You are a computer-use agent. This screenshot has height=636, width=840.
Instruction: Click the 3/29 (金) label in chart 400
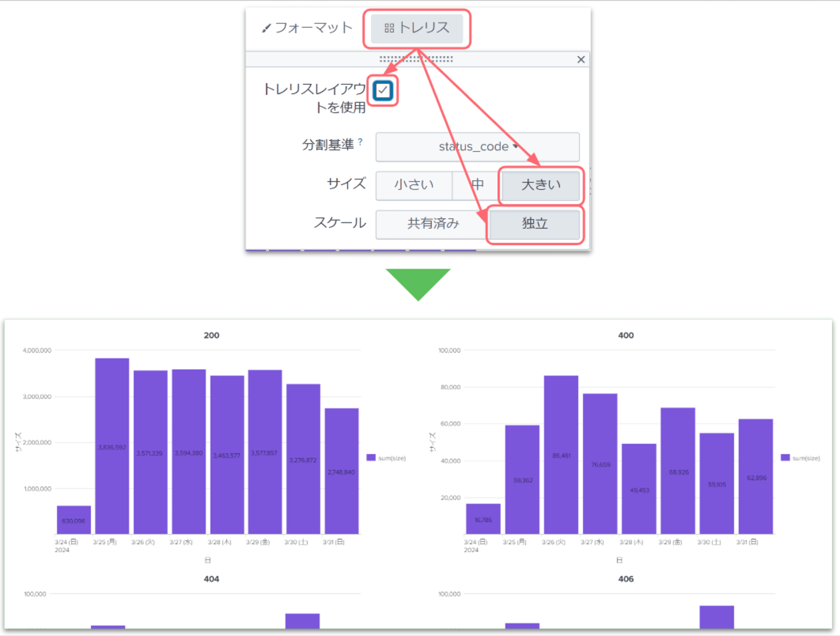point(670,542)
